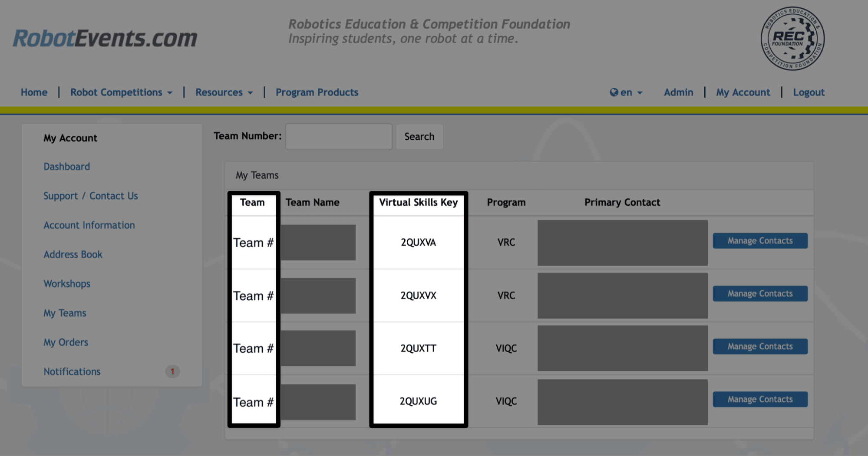
Task: Click the RobotEvents.com logo
Action: pos(104,39)
